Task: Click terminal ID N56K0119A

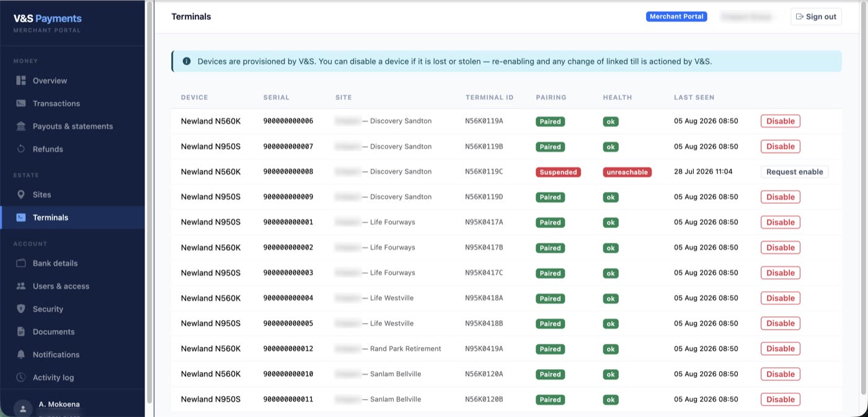Action: point(484,121)
